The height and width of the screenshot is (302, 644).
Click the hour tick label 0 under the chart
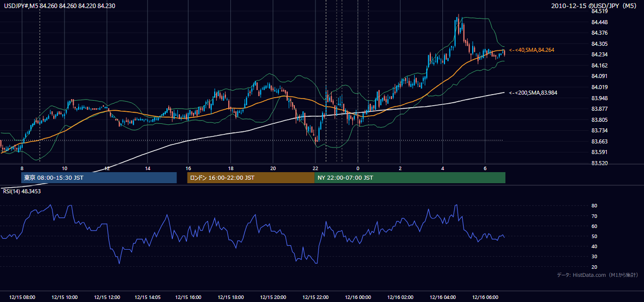pos(358,168)
